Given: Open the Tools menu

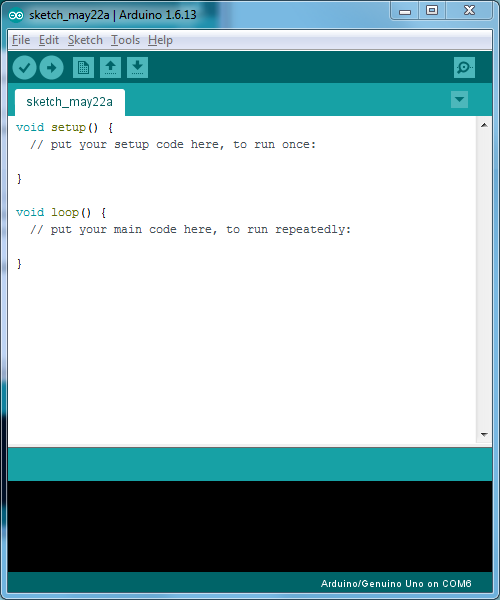Looking at the screenshot, I should (x=125, y=40).
